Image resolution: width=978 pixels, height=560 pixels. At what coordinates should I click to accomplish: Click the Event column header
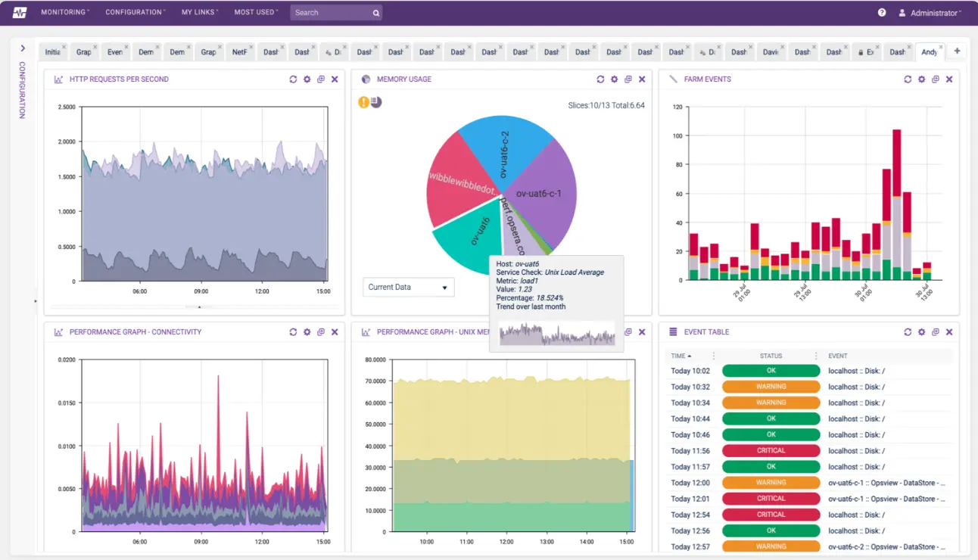click(838, 356)
